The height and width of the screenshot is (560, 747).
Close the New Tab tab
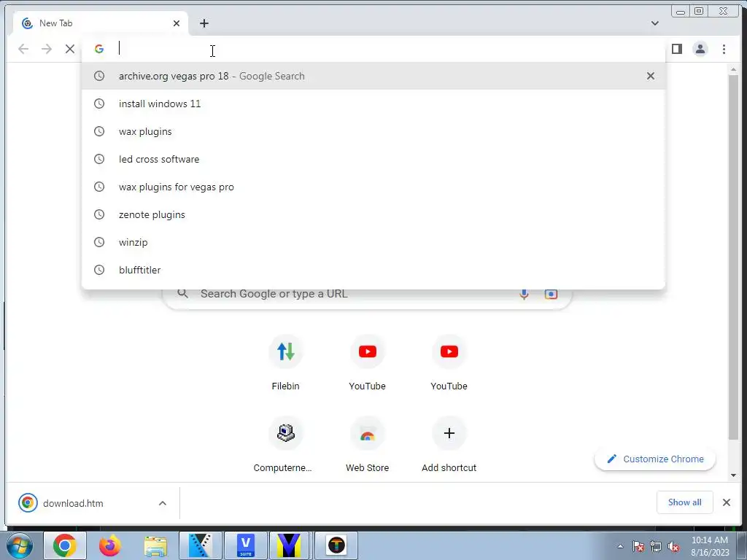click(x=177, y=23)
